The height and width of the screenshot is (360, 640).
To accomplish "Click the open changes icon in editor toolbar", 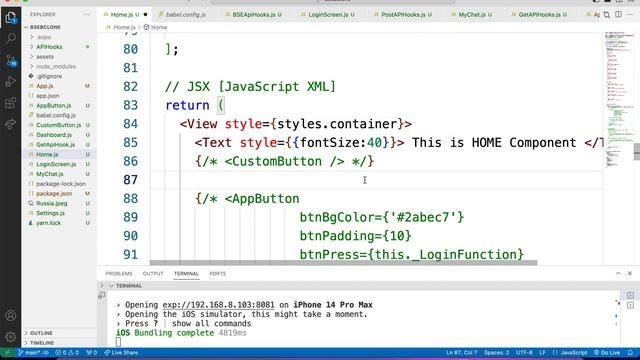I will coord(607,15).
